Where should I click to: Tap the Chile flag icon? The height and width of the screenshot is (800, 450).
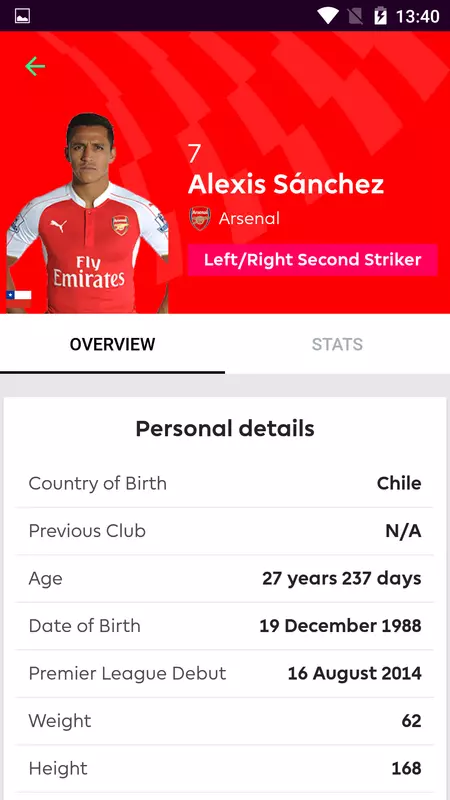click(18, 299)
